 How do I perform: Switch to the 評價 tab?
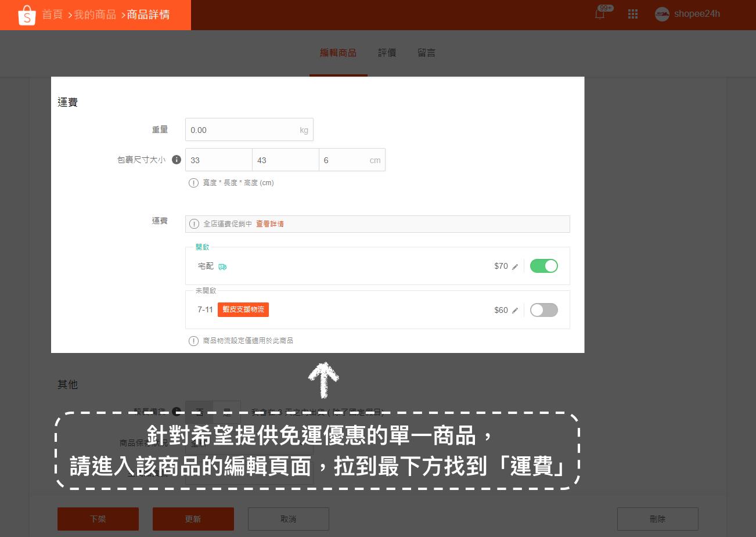pyautogui.click(x=387, y=53)
